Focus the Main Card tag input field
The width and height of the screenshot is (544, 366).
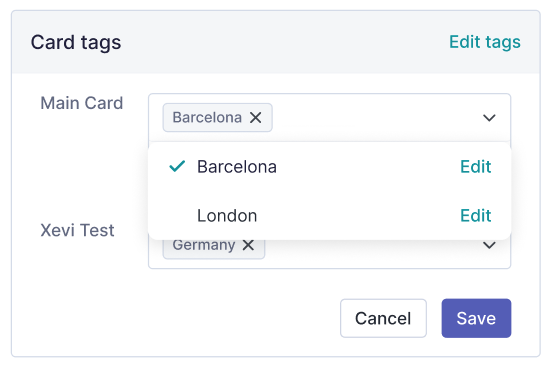(375, 118)
